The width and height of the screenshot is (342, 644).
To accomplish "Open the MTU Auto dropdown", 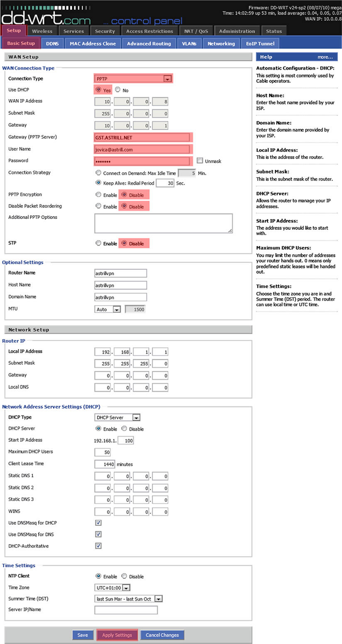I will (107, 309).
